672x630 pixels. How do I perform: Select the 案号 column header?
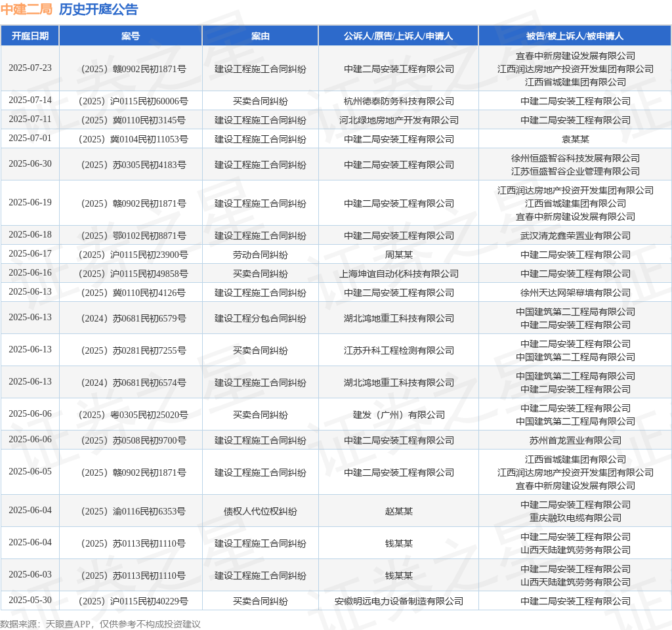[x=131, y=36]
